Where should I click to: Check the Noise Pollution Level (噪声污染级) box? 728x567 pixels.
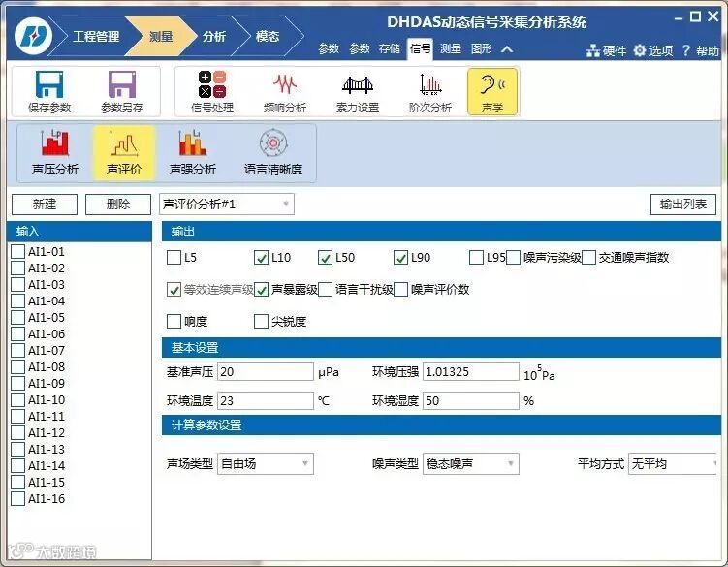[x=513, y=257]
